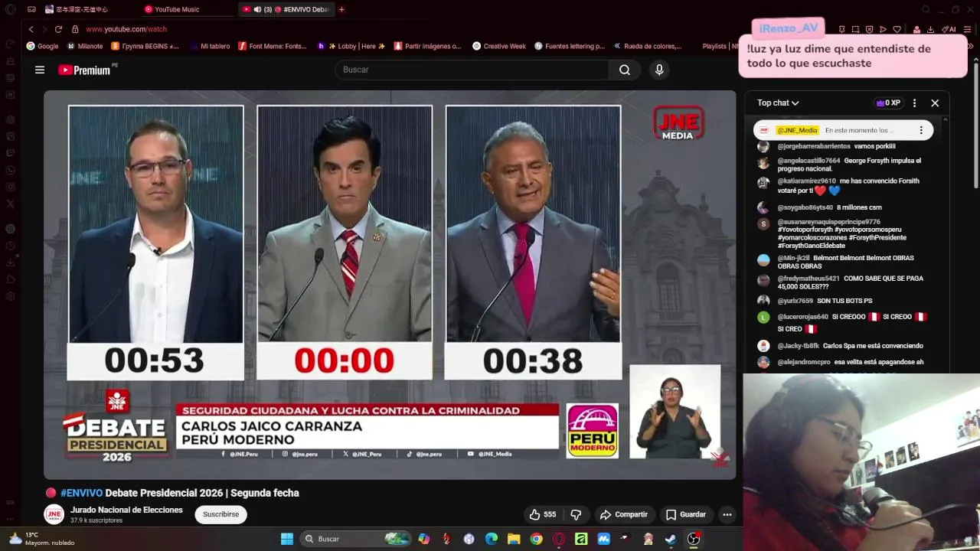The width and height of the screenshot is (980, 551).
Task: Open the Rueda de colores bookmark
Action: pyautogui.click(x=648, y=46)
